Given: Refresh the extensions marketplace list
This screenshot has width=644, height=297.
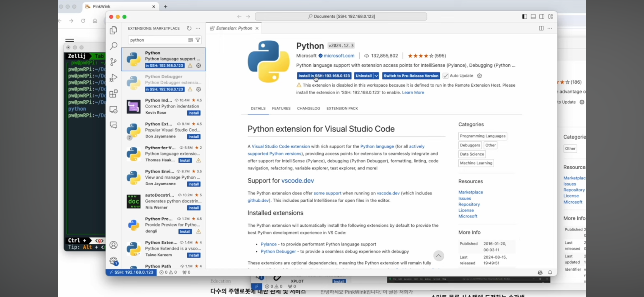Looking at the screenshot, I should point(189,28).
